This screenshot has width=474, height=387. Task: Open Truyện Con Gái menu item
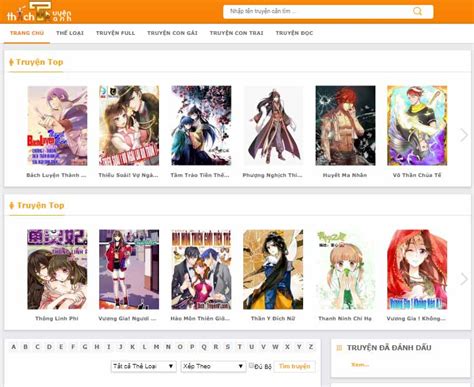172,33
